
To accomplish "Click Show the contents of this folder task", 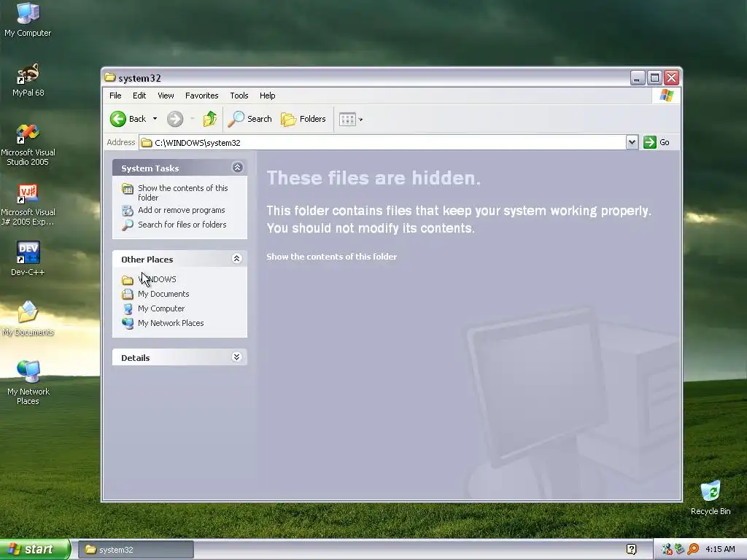I will (x=175, y=192).
